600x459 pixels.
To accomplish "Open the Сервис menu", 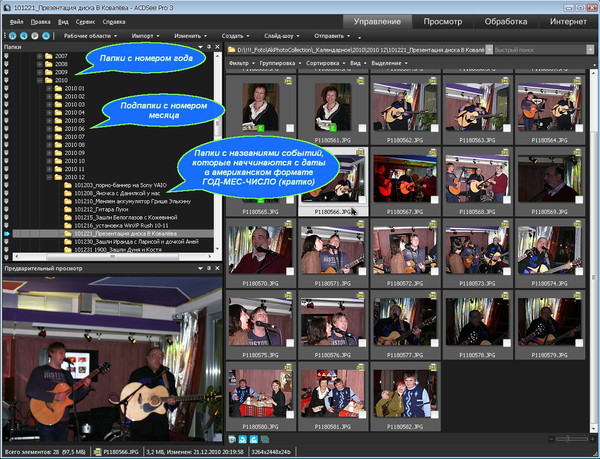I will [85, 22].
